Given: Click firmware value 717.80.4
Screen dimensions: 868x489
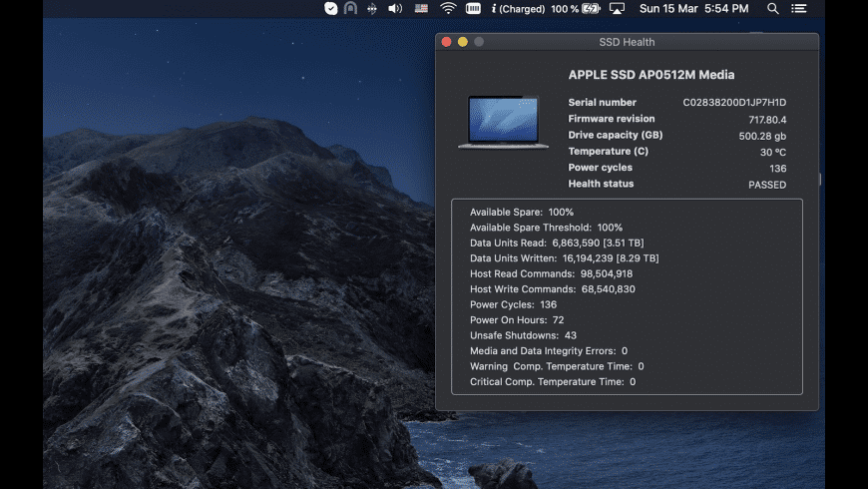Looking at the screenshot, I should (x=767, y=120).
